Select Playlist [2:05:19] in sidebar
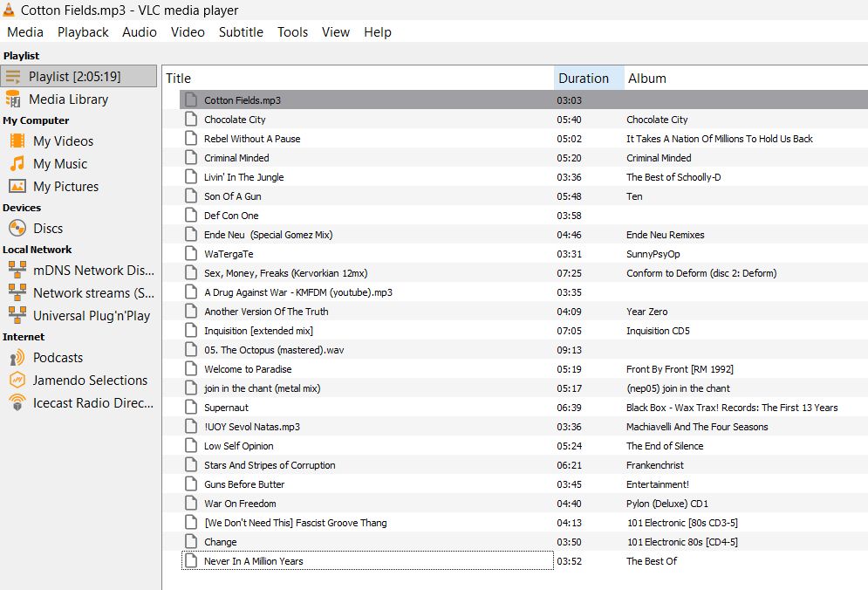868x590 pixels. coord(79,77)
